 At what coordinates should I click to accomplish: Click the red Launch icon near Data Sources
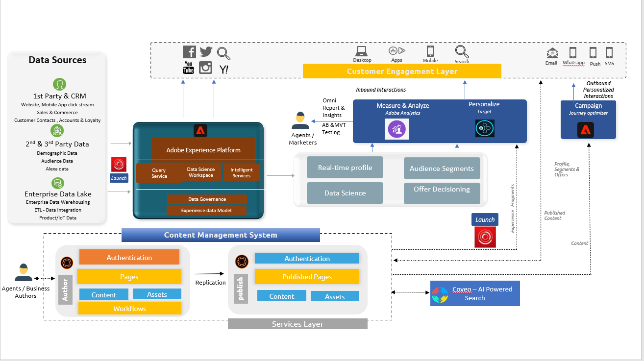(119, 164)
